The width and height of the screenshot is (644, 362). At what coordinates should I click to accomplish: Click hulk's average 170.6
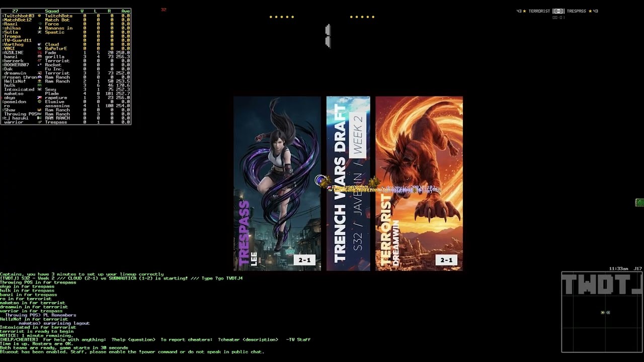click(x=123, y=85)
